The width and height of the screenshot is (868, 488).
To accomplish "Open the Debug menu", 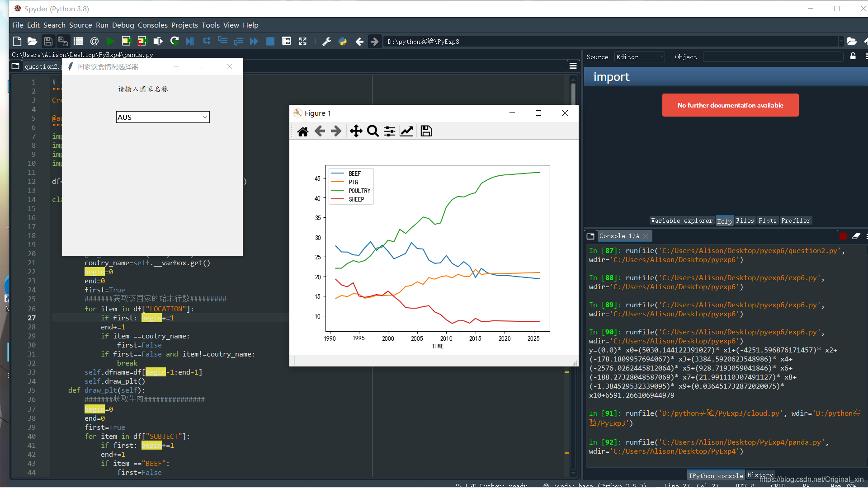I will pyautogui.click(x=123, y=25).
